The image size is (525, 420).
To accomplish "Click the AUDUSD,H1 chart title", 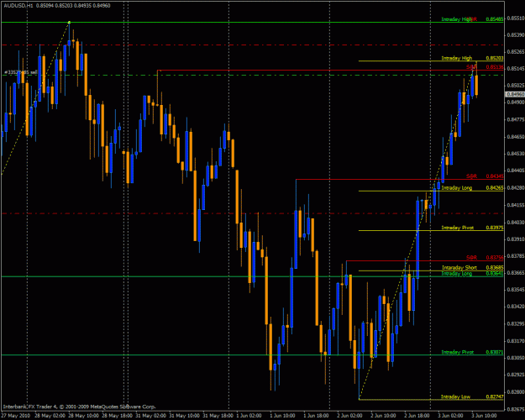I will (x=18, y=6).
